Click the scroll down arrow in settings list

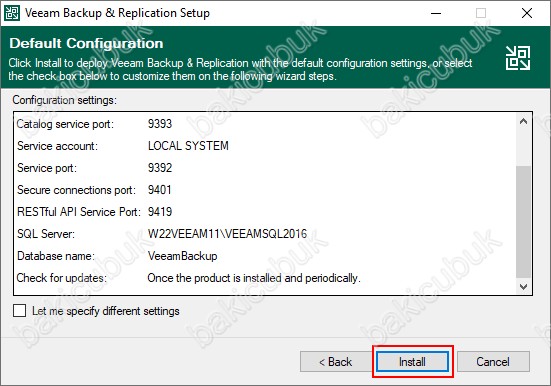coord(523,287)
